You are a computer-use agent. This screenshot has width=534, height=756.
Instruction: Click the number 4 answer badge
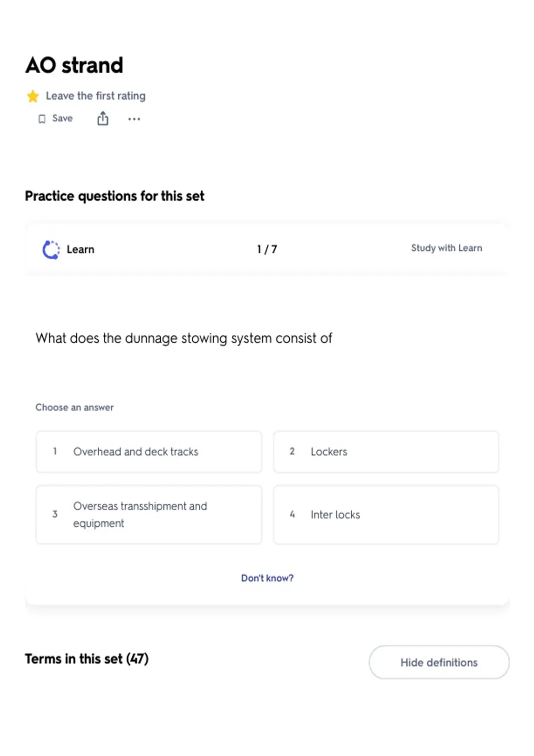(292, 515)
